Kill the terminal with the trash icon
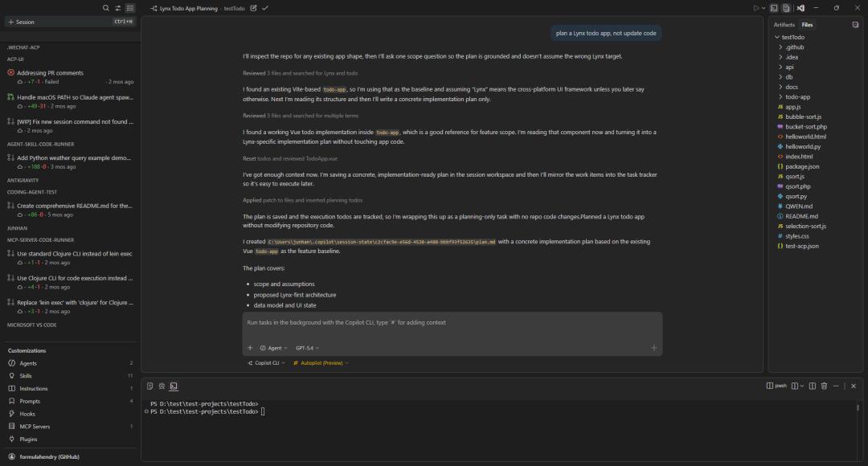868x466 pixels. pos(824,386)
